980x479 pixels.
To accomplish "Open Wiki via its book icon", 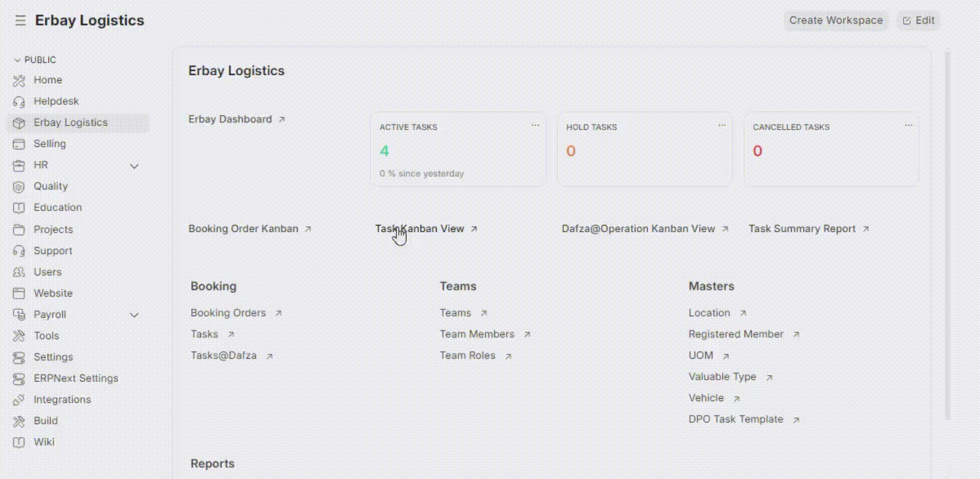I will (x=19, y=442).
